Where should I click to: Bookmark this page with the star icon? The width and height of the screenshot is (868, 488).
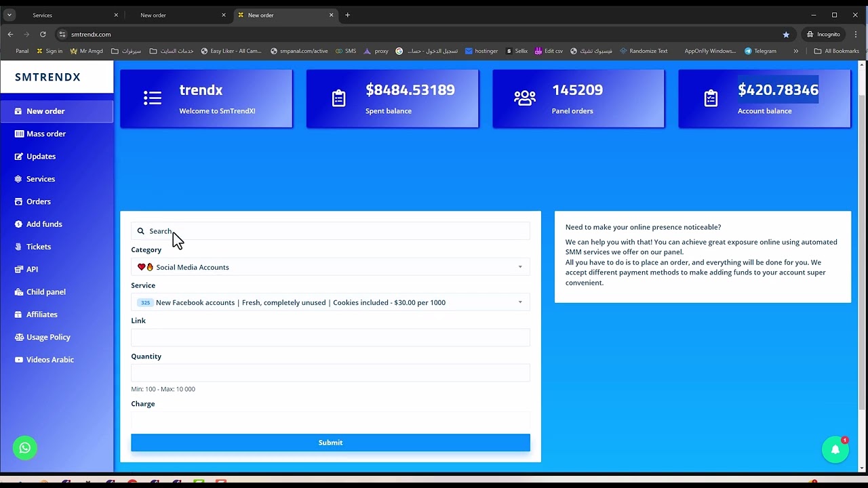click(786, 34)
